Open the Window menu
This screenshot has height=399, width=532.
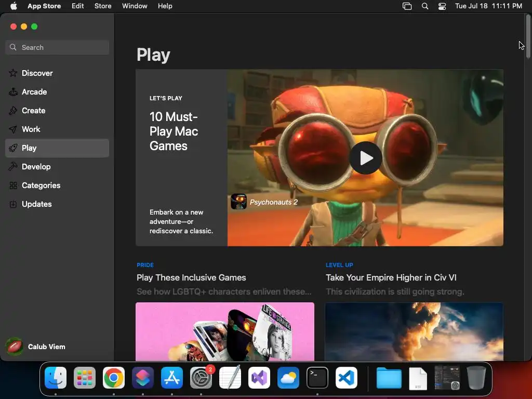(x=135, y=6)
